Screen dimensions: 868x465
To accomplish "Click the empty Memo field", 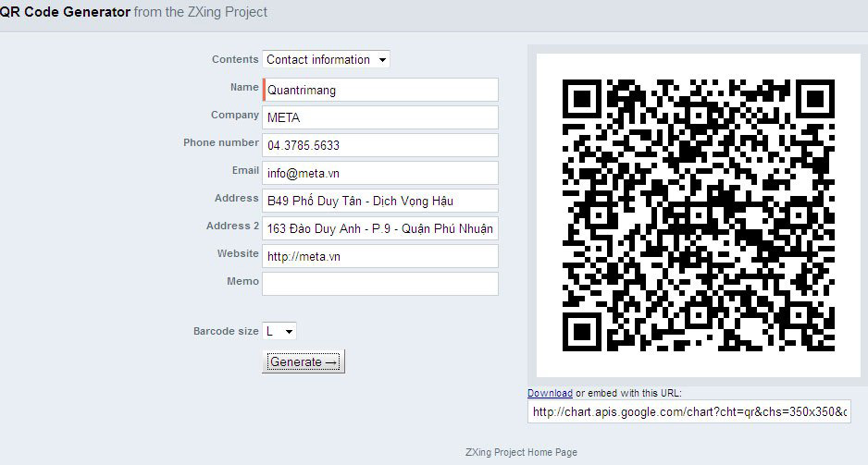I will pyautogui.click(x=380, y=284).
